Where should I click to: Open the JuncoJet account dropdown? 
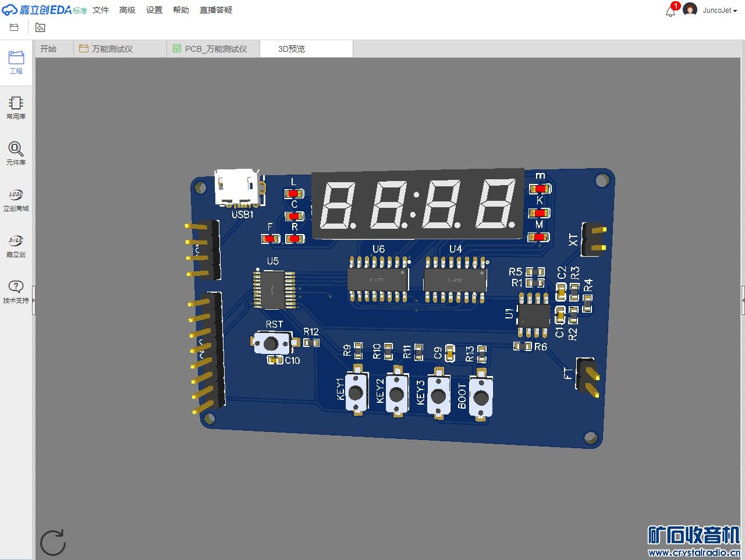point(720,10)
